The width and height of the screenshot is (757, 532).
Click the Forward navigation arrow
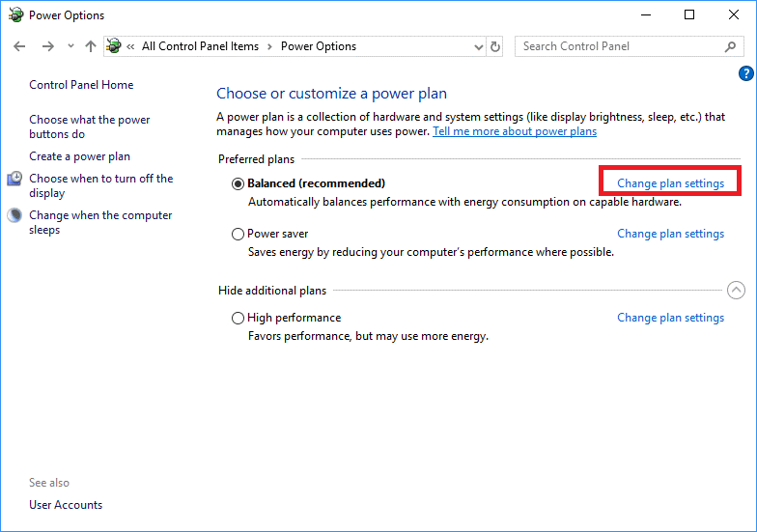pyautogui.click(x=48, y=46)
